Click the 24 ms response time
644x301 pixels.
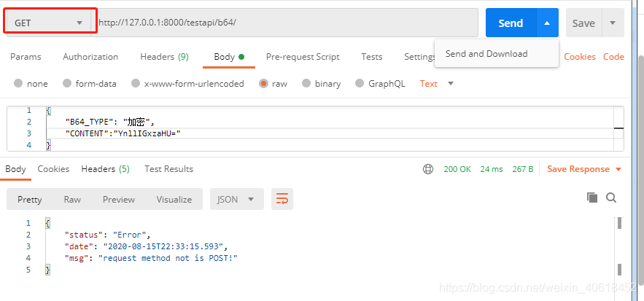tap(492, 169)
